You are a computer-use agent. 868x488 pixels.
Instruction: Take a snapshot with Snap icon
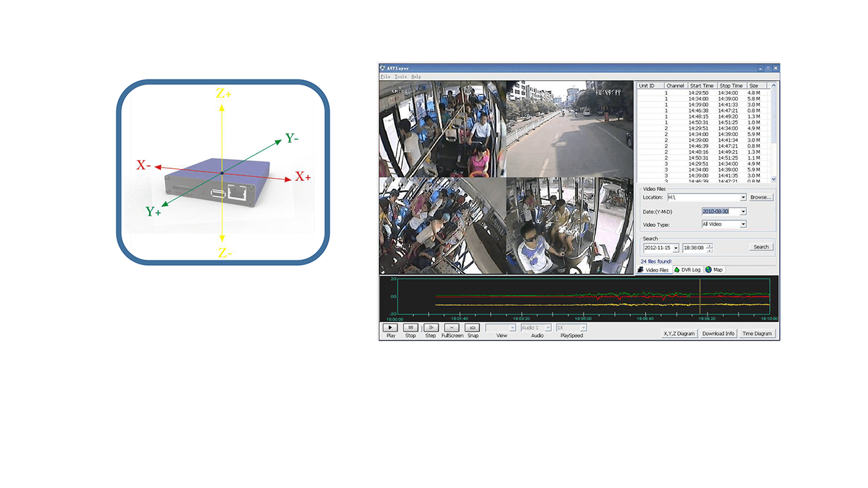473,328
